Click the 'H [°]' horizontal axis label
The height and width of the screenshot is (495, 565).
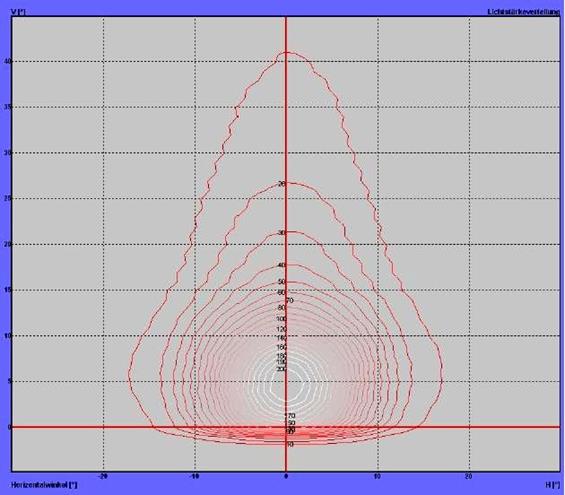553,485
